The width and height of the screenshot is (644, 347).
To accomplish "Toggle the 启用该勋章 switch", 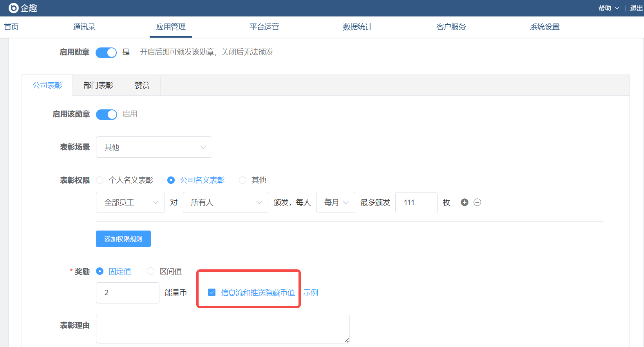I will click(107, 114).
